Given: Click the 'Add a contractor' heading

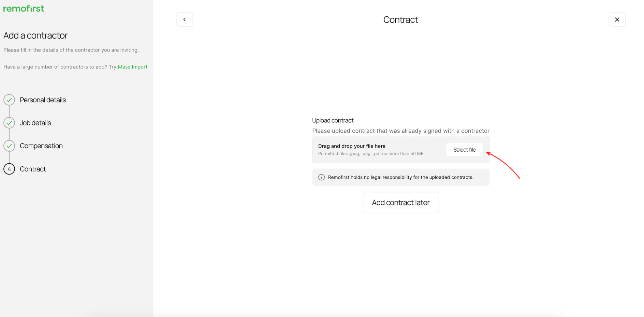Looking at the screenshot, I should point(35,35).
